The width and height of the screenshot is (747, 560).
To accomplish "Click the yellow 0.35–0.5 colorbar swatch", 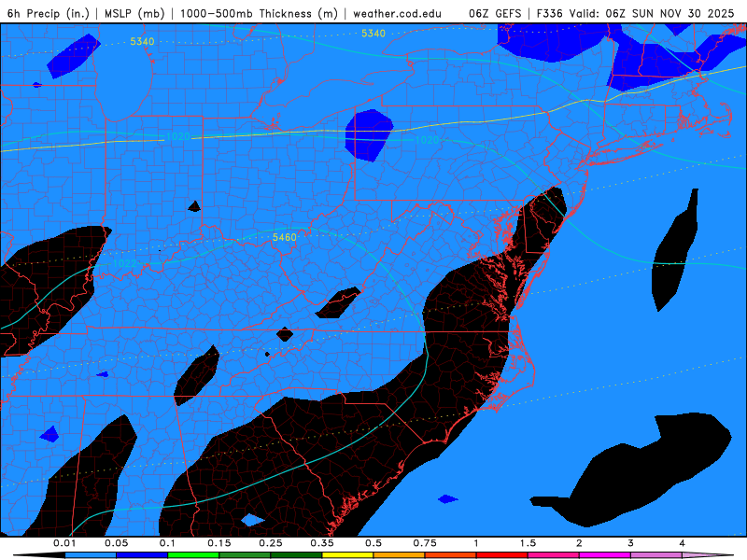I will (x=347, y=555).
